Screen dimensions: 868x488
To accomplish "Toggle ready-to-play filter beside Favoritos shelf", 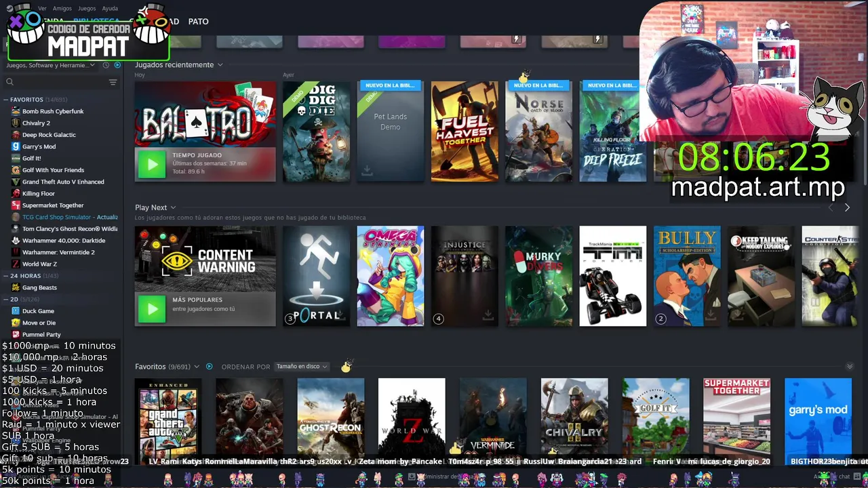I will (209, 367).
